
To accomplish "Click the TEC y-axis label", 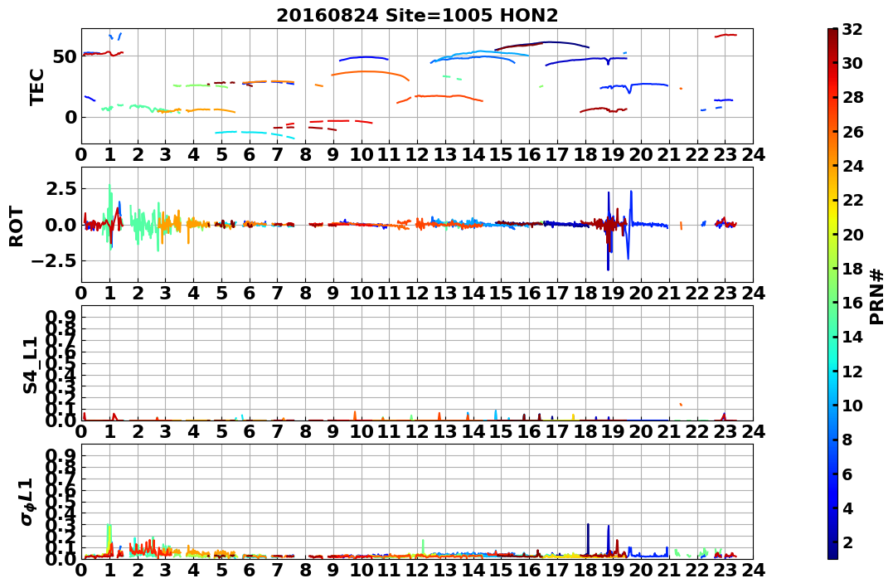I will tap(37, 86).
